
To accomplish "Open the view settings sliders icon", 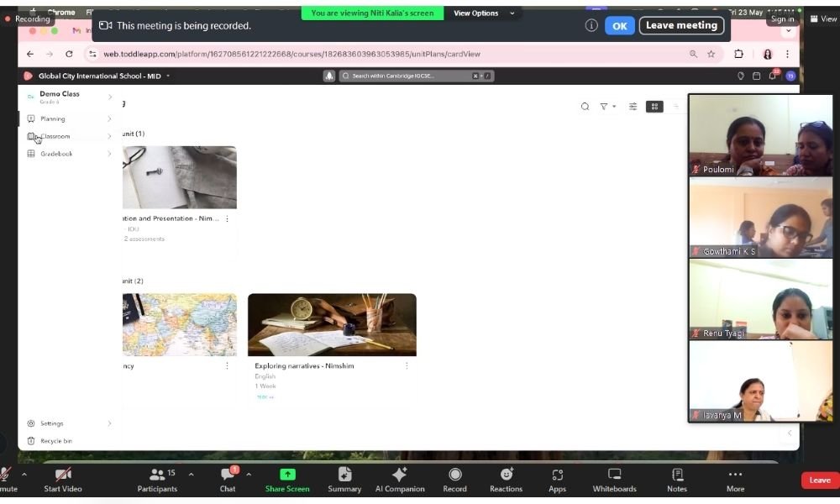I will click(x=633, y=107).
